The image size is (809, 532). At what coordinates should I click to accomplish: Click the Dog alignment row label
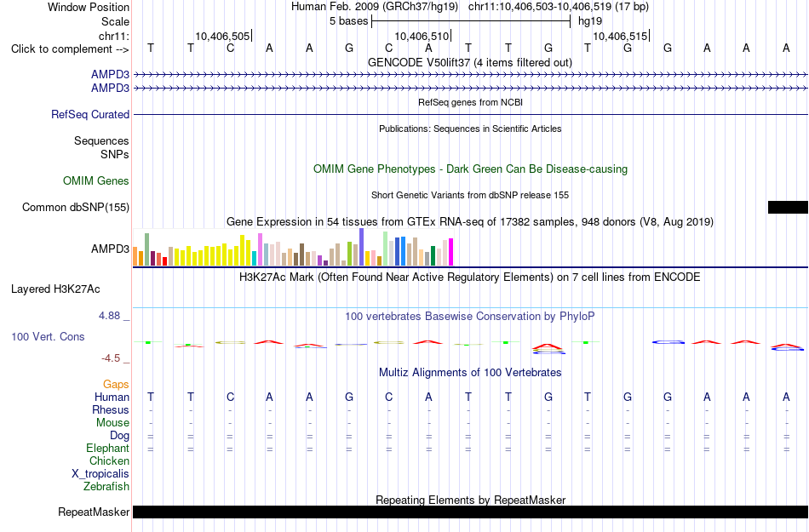click(x=120, y=436)
